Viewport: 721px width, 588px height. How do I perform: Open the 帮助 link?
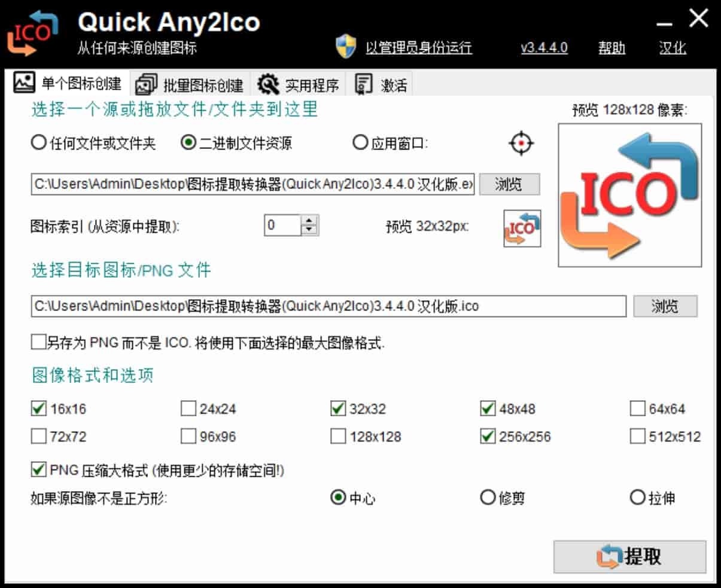pos(611,48)
